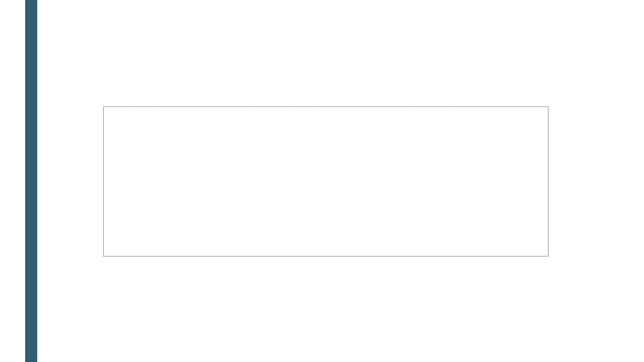
Task: Click the center of the outlined rectangle
Action: (x=326, y=181)
